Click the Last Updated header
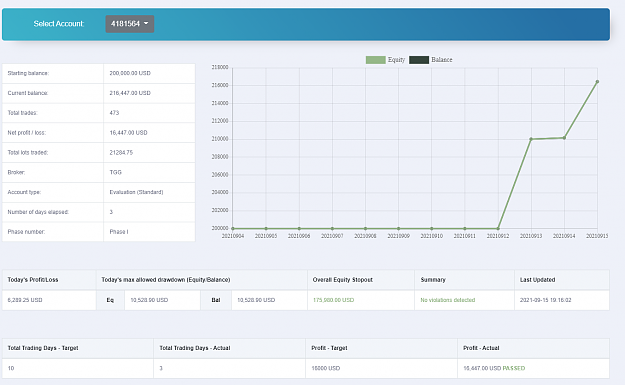This screenshot has width=625, height=385. [x=537, y=280]
